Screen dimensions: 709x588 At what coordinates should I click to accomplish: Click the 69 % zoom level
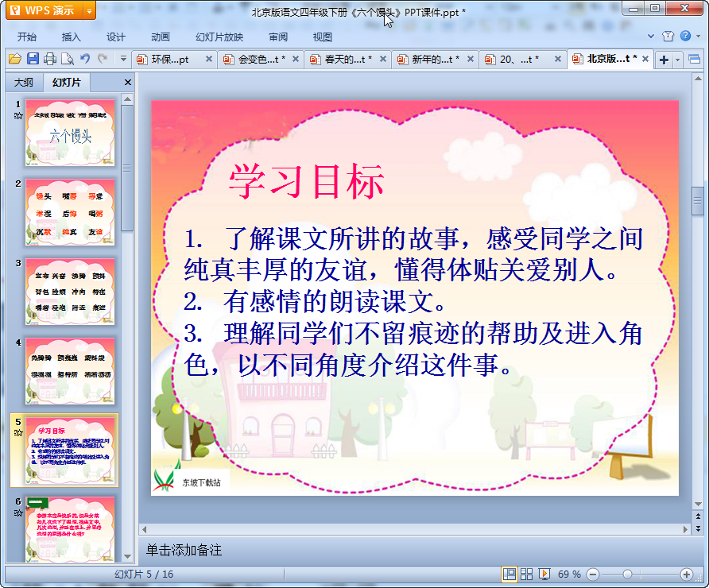(x=569, y=574)
